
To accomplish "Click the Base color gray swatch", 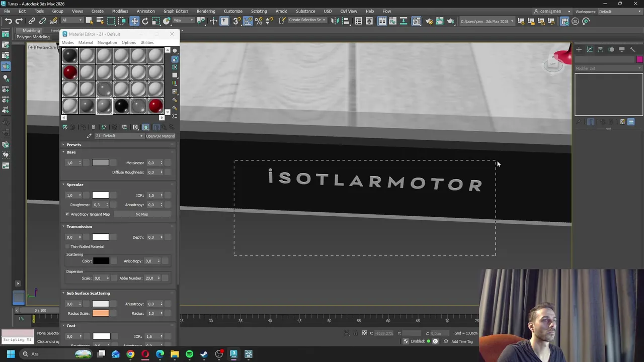I will point(100,163).
